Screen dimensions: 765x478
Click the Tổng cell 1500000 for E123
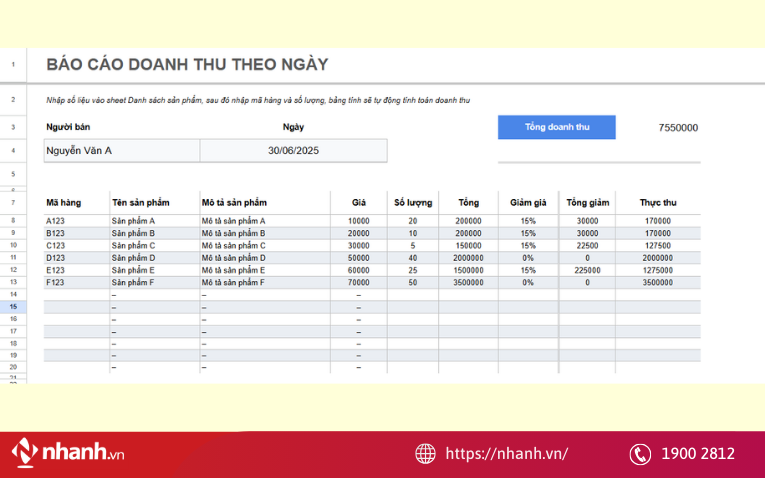pyautogui.click(x=468, y=270)
